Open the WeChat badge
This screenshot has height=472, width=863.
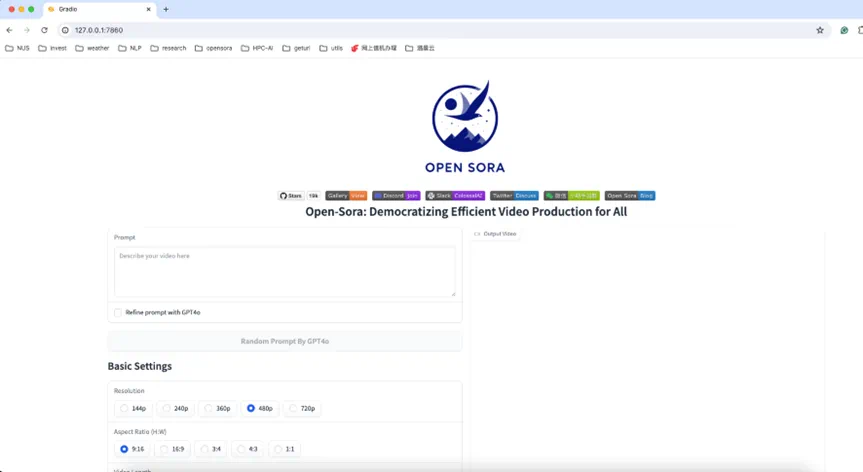[x=571, y=196]
